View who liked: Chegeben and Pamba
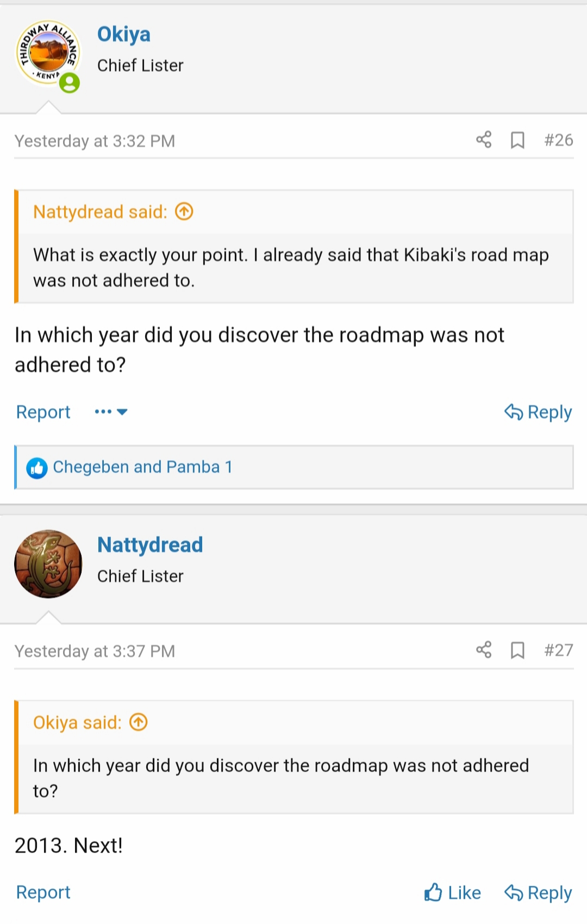The width and height of the screenshot is (587, 924). (x=142, y=467)
